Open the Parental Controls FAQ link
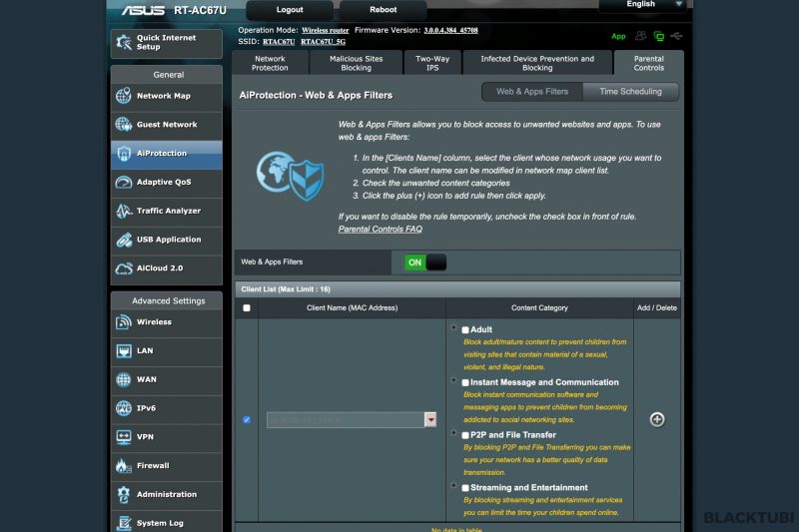This screenshot has width=799, height=532. click(381, 230)
